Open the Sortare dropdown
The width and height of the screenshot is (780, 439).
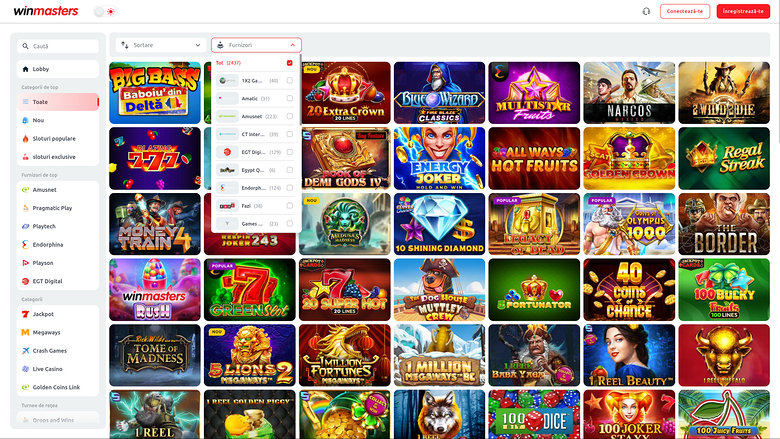point(161,45)
